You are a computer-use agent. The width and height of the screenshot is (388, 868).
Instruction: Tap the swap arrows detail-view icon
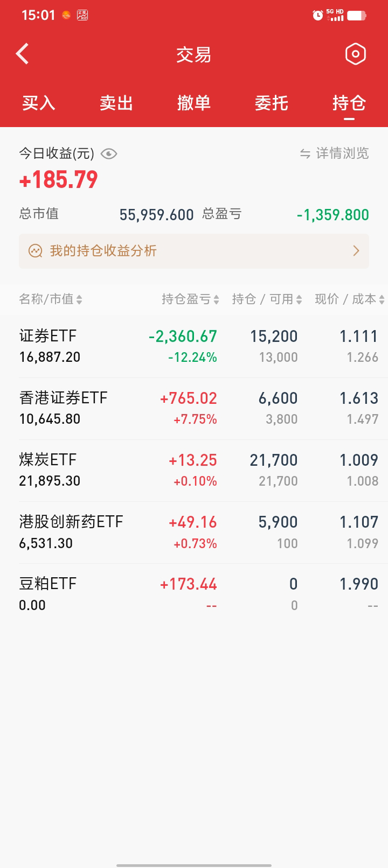(305, 154)
